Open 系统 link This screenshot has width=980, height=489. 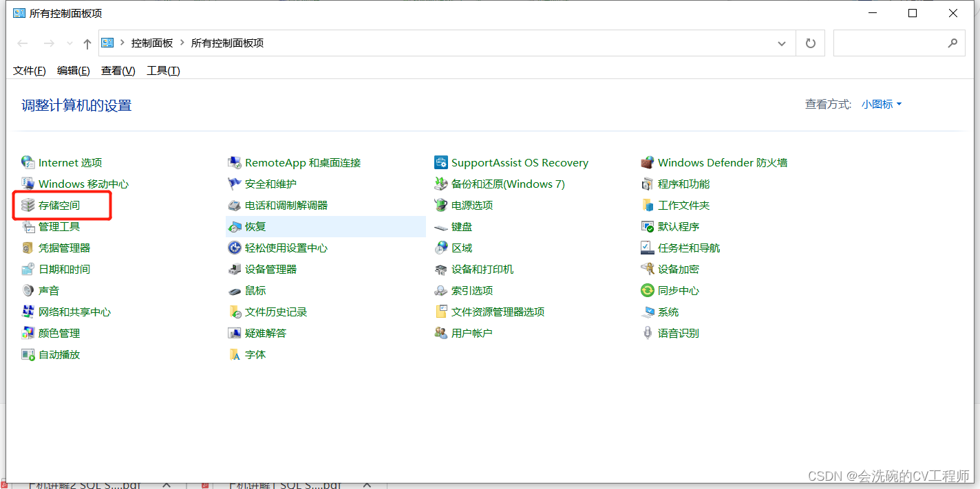pos(668,312)
